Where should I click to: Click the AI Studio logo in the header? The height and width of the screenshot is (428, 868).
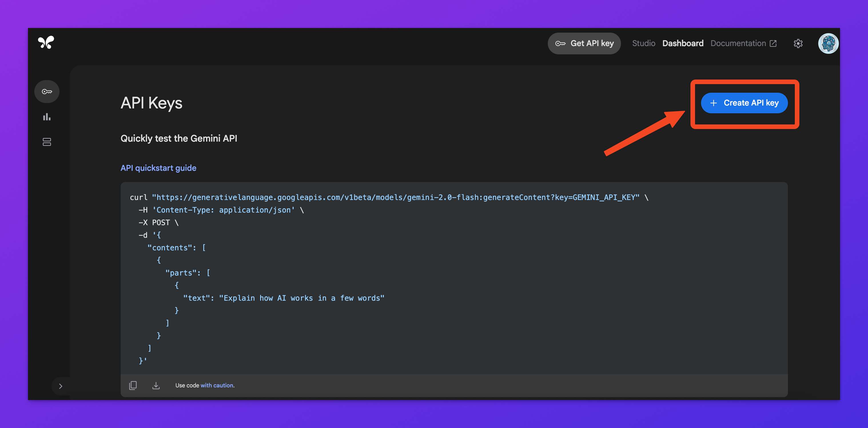[46, 43]
